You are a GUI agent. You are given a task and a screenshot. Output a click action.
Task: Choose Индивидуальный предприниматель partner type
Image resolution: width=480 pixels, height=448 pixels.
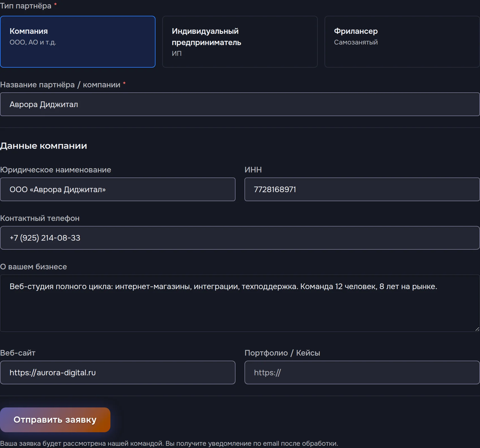(240, 42)
